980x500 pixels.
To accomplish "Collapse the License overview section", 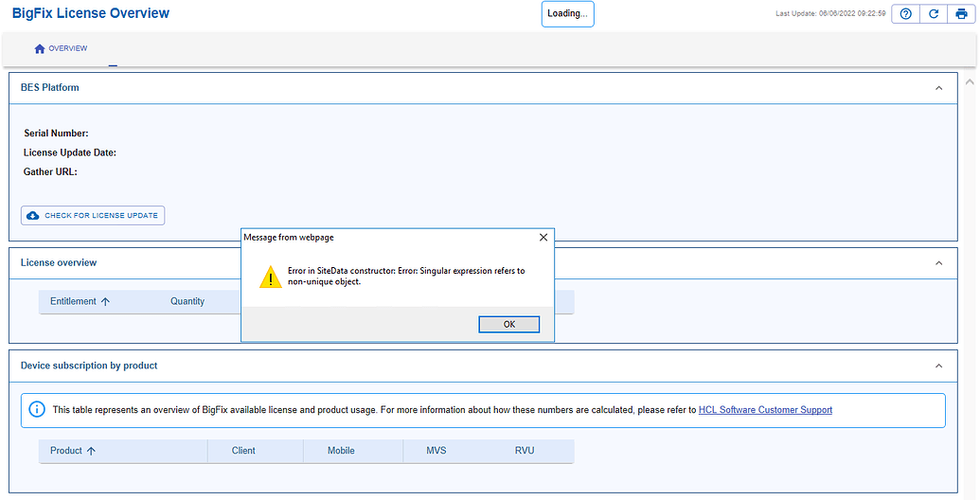I will (x=938, y=263).
